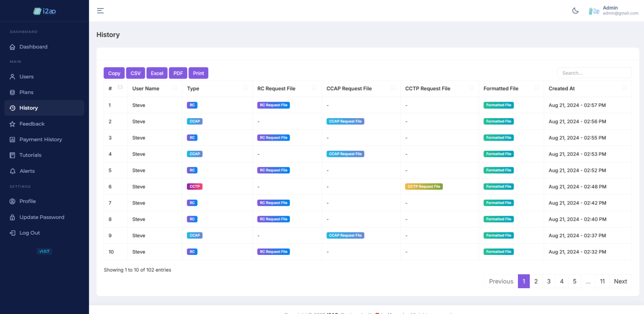This screenshot has height=314, width=644.
Task: Export table using the Excel button
Action: [157, 73]
